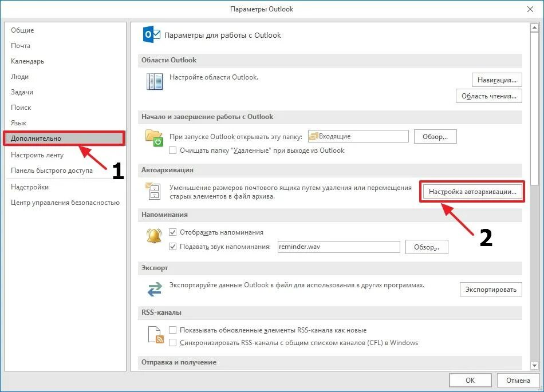Image resolution: width=544 pixels, height=392 pixels.
Task: Go to the Люди category
Action: [x=20, y=77]
